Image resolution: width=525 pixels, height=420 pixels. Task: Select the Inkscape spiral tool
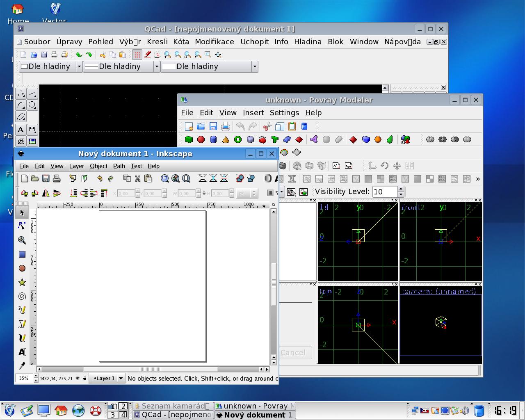(x=22, y=296)
